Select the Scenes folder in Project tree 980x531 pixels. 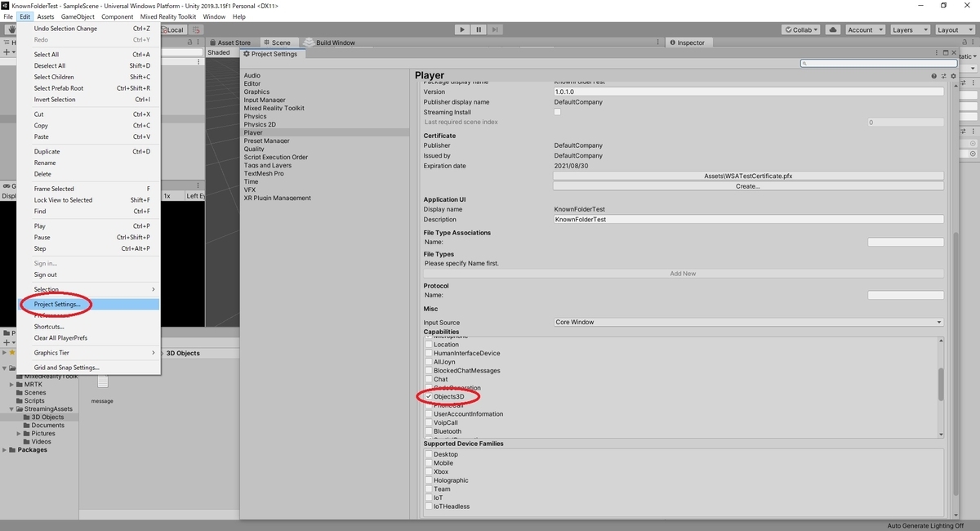click(x=34, y=393)
